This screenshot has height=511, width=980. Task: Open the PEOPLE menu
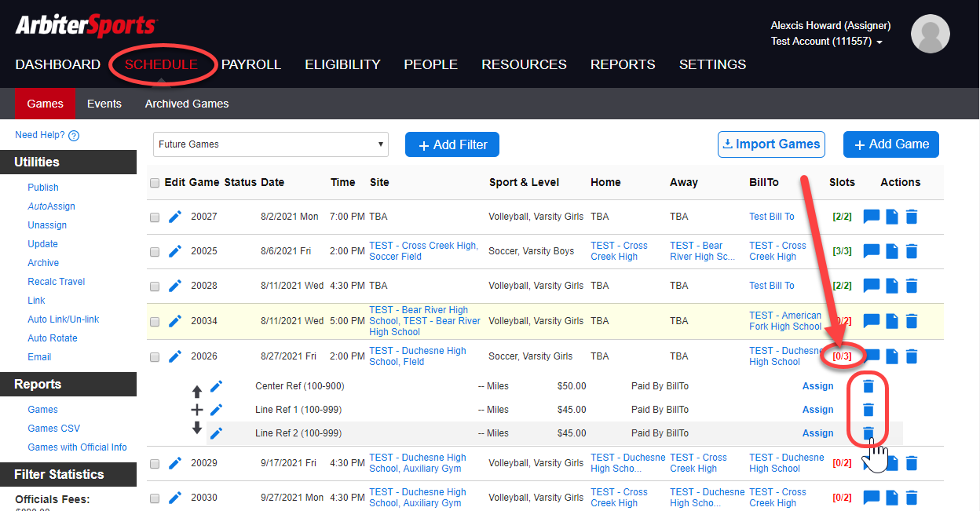pos(430,64)
